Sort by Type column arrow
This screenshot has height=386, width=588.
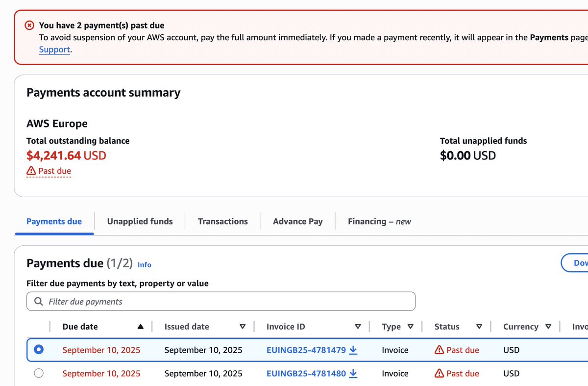point(411,327)
